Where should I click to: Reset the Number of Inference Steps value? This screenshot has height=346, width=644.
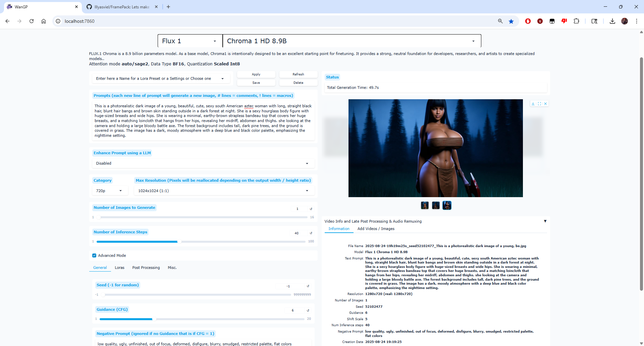[311, 233]
